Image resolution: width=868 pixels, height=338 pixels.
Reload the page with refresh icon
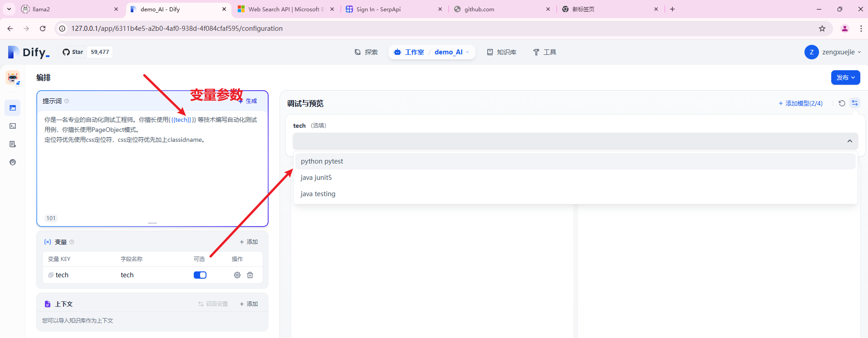[43, 29]
